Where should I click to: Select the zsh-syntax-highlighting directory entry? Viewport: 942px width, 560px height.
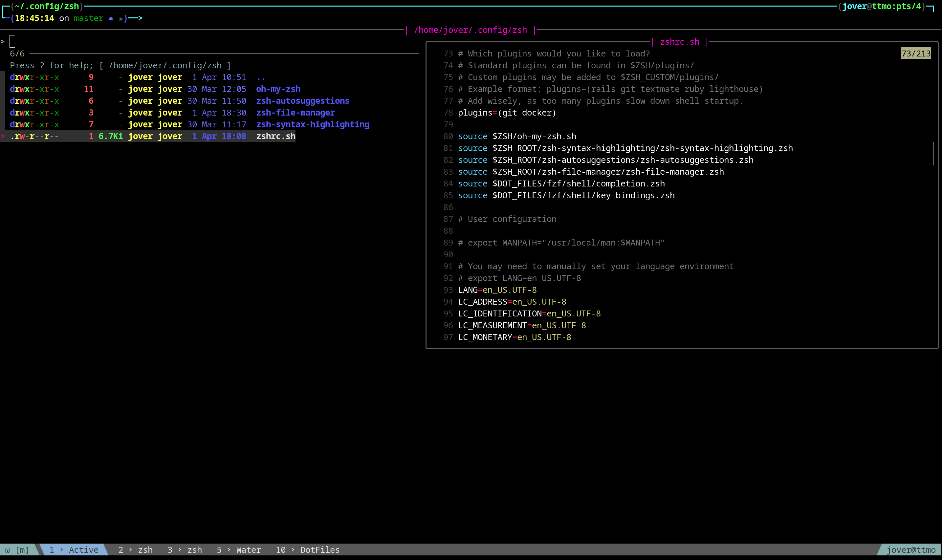(312, 124)
